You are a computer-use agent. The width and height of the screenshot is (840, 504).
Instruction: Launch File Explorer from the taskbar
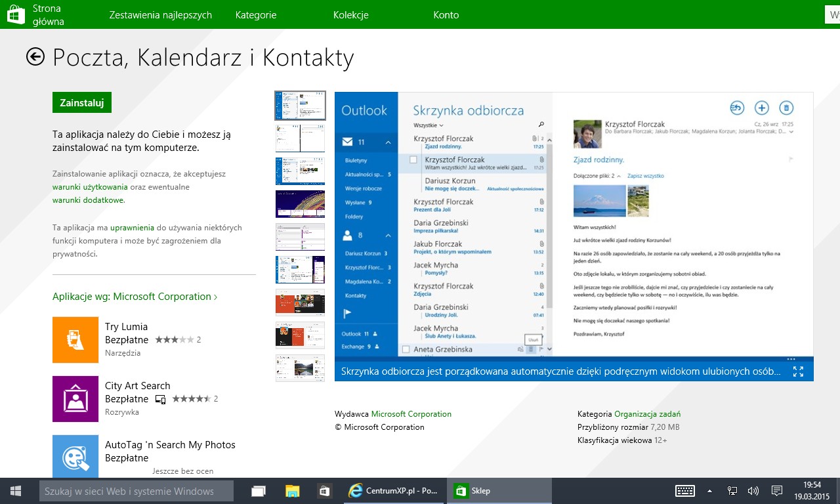click(x=292, y=491)
